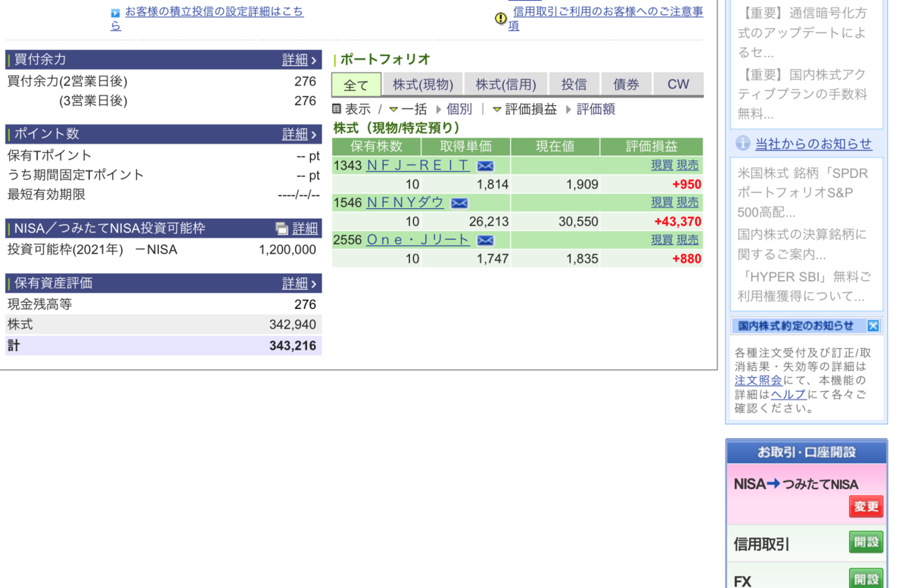Expand the 一括 display option
908x588 pixels.
408,109
